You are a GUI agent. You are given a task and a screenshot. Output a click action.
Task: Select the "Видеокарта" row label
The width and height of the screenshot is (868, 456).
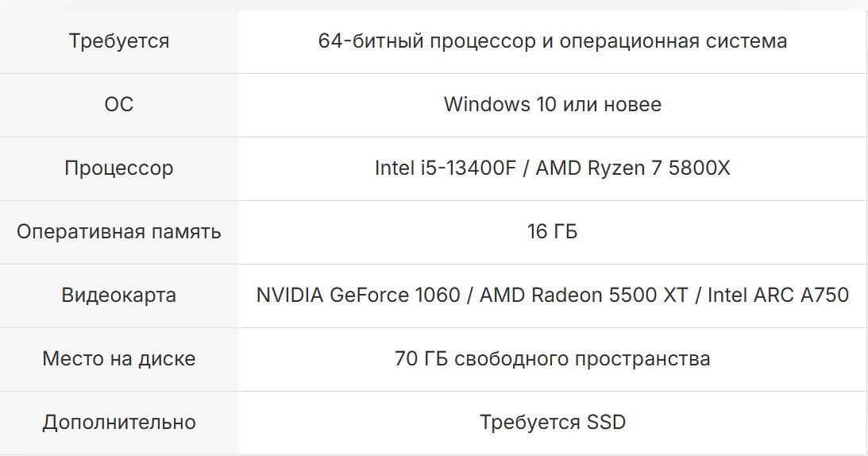(119, 296)
